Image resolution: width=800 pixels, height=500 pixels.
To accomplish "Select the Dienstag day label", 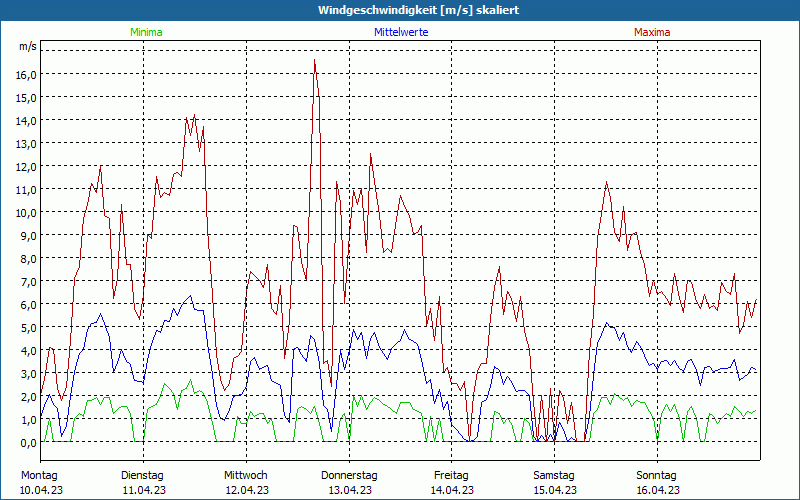I will (x=142, y=475).
